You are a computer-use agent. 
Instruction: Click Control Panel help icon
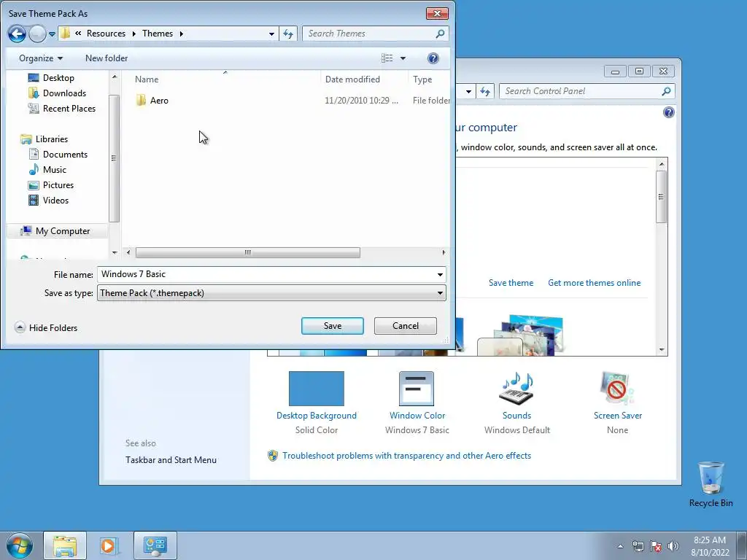point(668,112)
